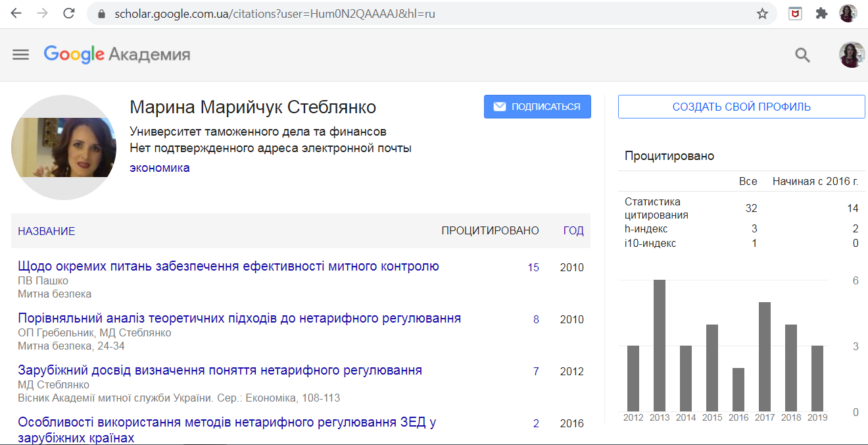Click author name Марина Марийчук Стеблянко
Viewport: 868px width, 445px height.
tap(253, 107)
